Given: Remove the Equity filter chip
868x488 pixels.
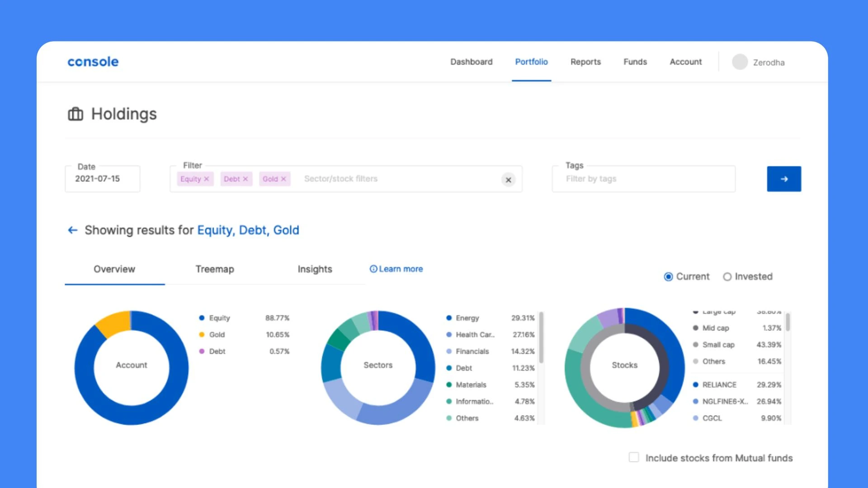Looking at the screenshot, I should pos(207,179).
